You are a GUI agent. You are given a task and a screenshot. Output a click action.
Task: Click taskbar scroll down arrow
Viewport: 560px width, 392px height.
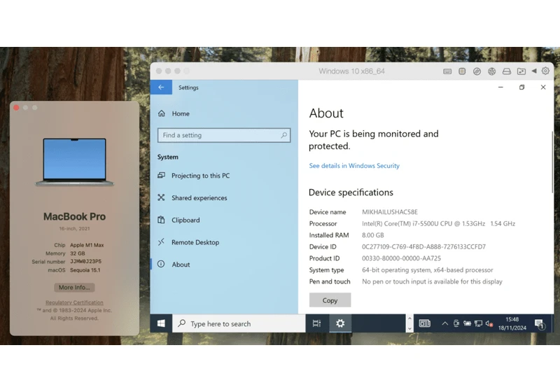tap(409, 328)
